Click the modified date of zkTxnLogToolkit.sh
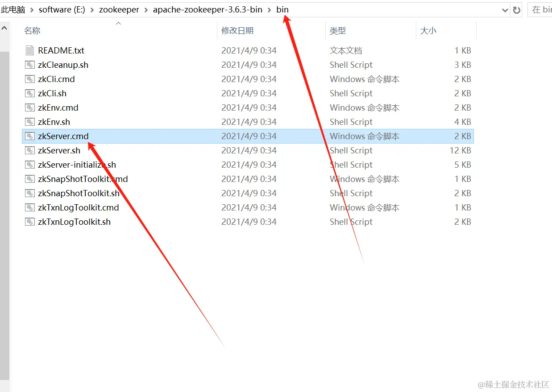552x392 pixels. tap(249, 222)
